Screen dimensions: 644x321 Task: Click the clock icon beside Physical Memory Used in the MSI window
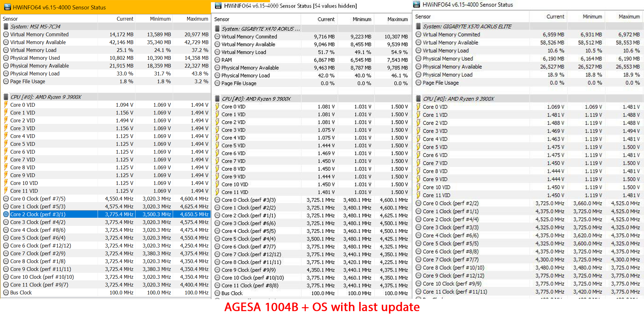[6, 58]
